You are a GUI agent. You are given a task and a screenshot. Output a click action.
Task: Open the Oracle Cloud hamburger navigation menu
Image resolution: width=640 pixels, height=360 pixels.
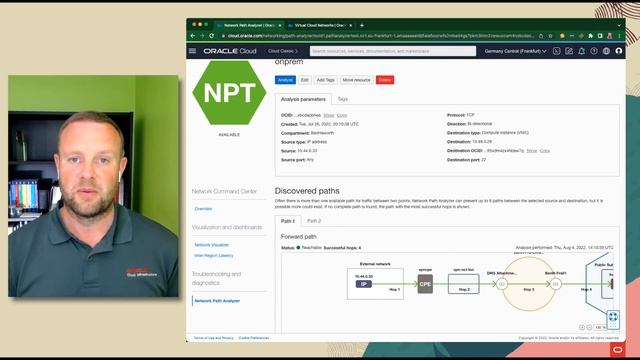pyautogui.click(x=193, y=51)
